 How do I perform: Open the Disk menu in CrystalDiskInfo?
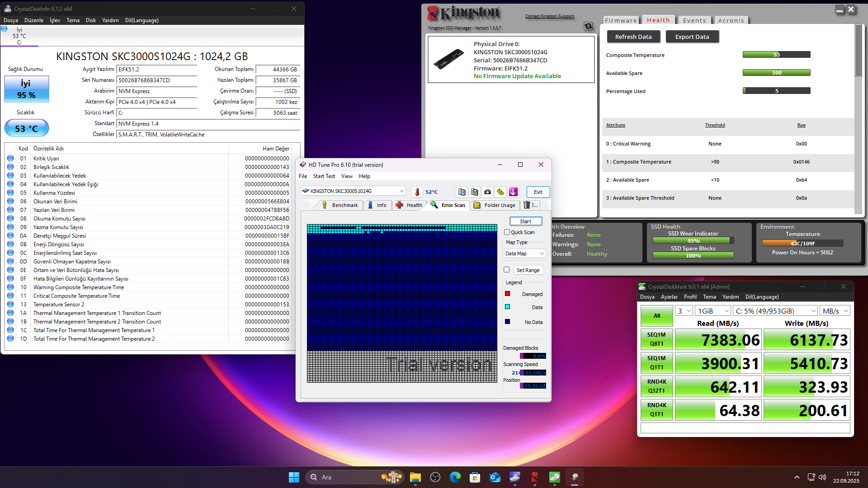[91, 20]
